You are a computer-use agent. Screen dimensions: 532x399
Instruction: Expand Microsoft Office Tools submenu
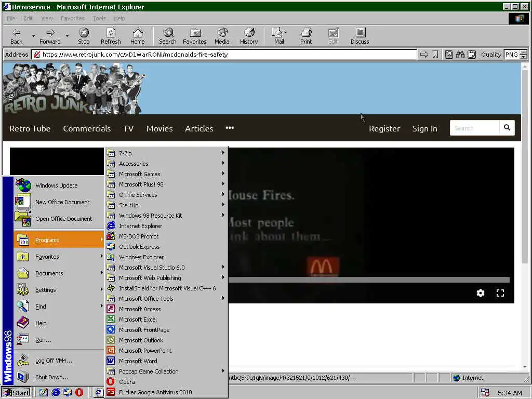pos(166,299)
